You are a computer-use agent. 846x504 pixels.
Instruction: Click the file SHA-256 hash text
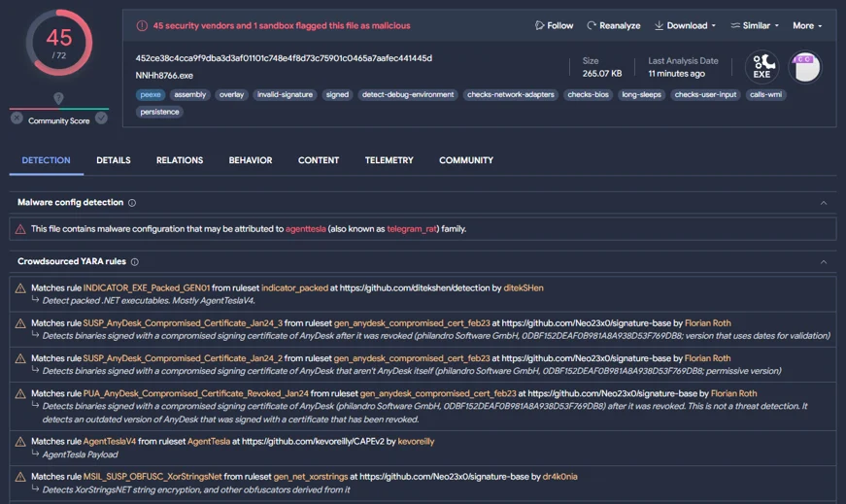284,57
